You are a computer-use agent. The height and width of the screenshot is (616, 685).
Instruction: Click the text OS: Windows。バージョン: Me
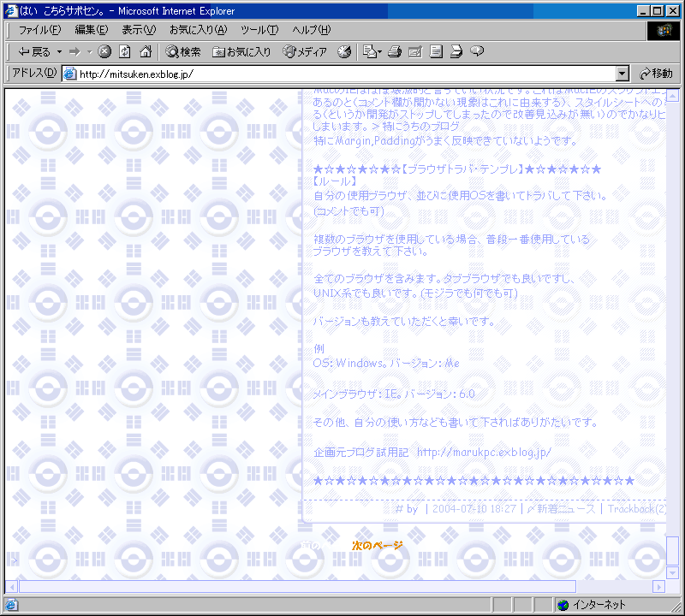(x=386, y=364)
